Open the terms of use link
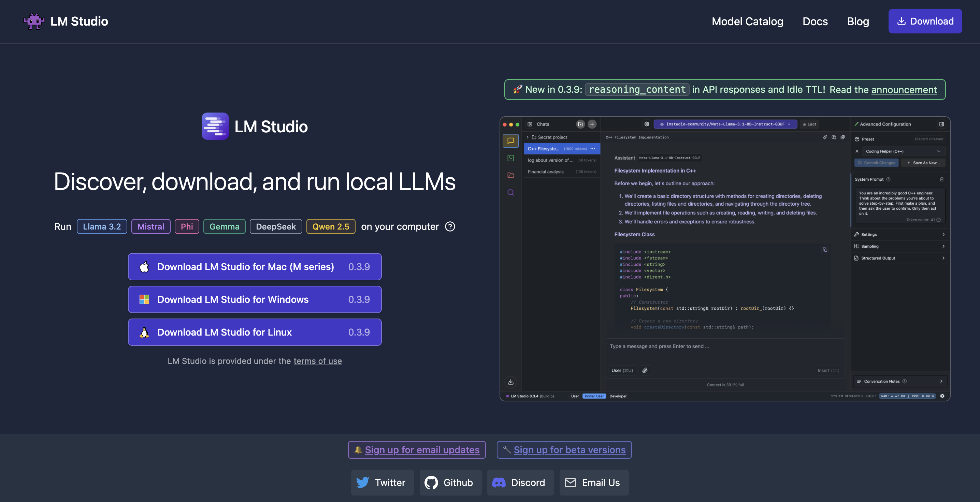 click(317, 361)
